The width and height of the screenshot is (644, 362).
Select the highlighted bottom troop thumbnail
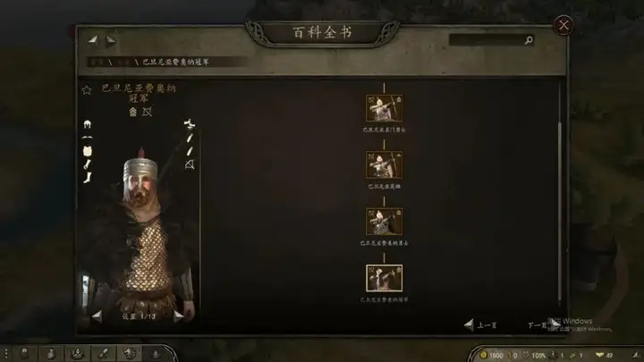(x=384, y=278)
